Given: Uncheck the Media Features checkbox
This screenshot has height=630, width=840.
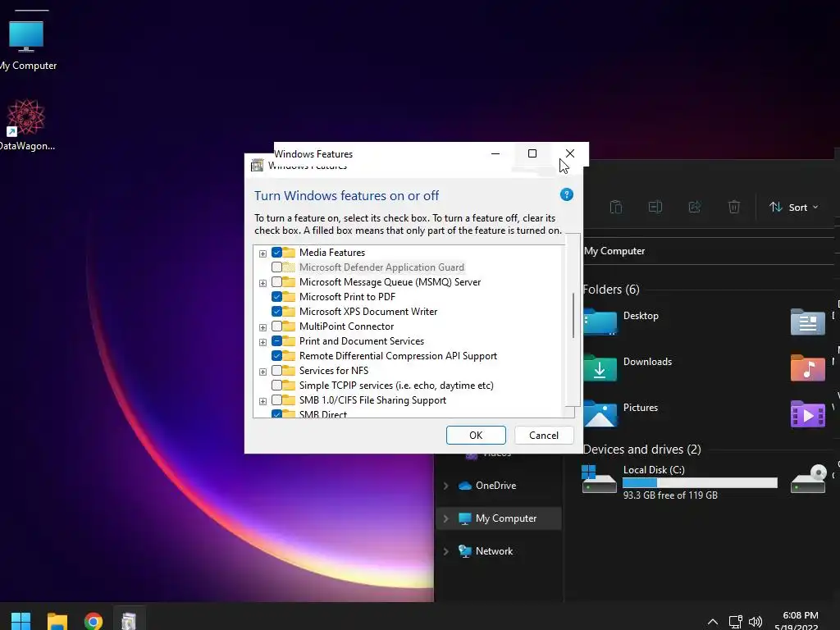Looking at the screenshot, I should [x=276, y=253].
